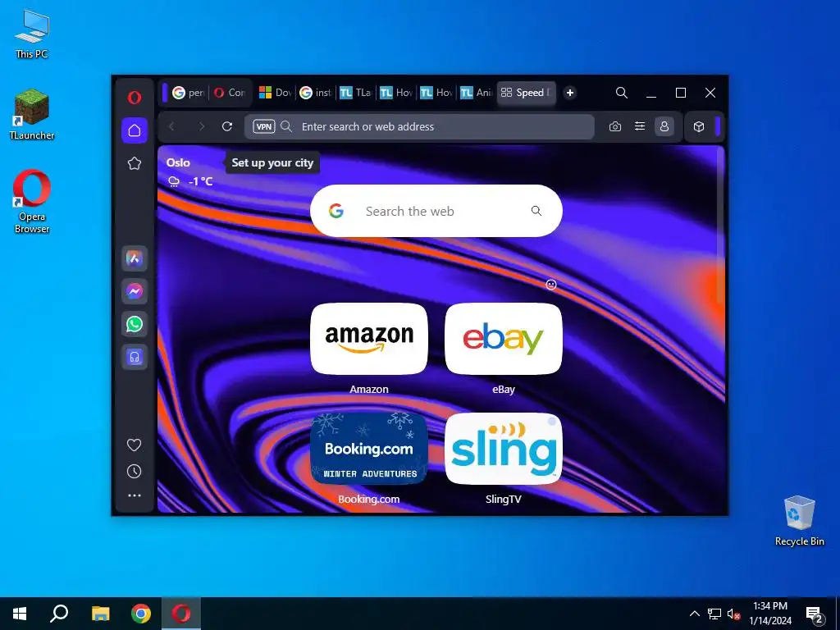The image size is (840, 630).
Task: Switch to the Opera 'Con' tab
Action: point(230,93)
